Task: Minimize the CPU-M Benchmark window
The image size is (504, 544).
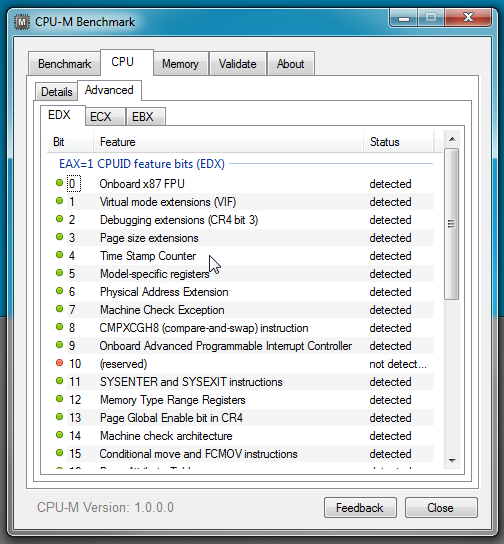Action: 404,18
